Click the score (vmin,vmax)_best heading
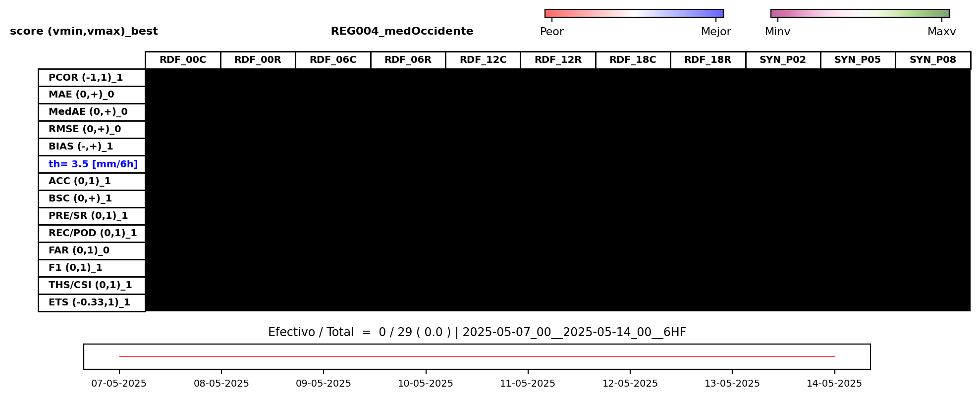This screenshot has width=980, height=398. 84,32
